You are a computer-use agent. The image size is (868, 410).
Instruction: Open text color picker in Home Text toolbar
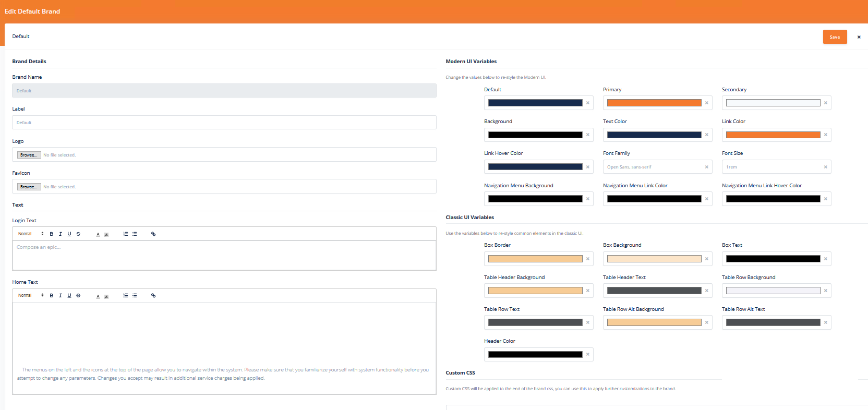click(98, 296)
